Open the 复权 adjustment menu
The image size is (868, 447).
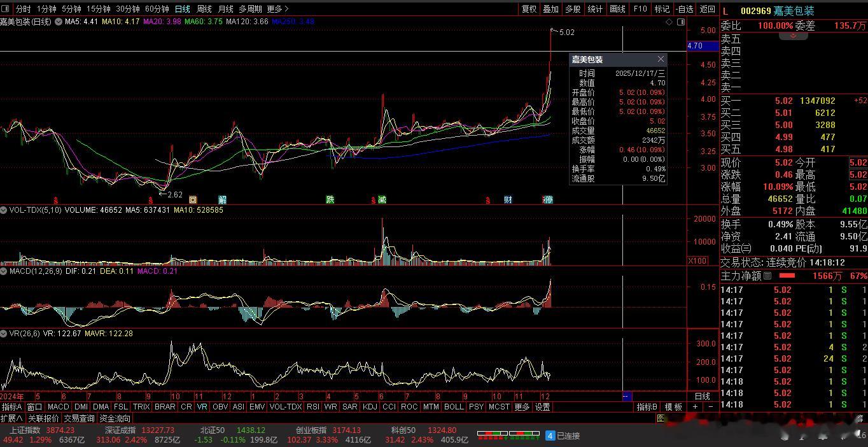coord(529,9)
